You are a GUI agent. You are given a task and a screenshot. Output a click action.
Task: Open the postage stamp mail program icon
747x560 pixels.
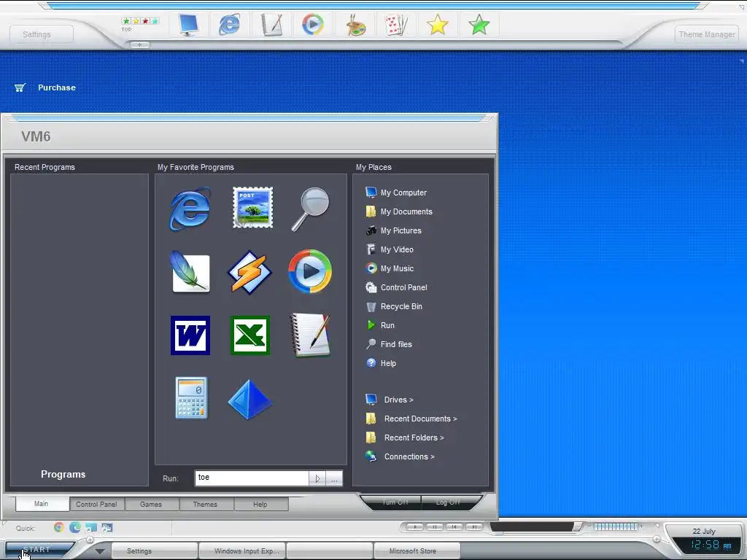[252, 208]
